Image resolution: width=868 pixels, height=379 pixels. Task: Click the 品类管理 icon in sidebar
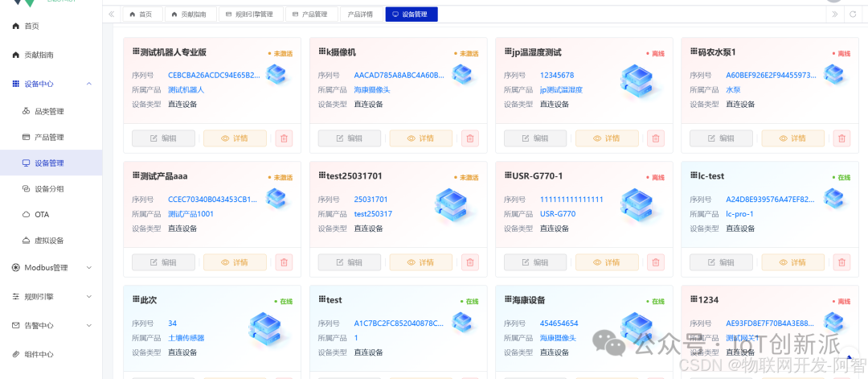[x=26, y=111]
